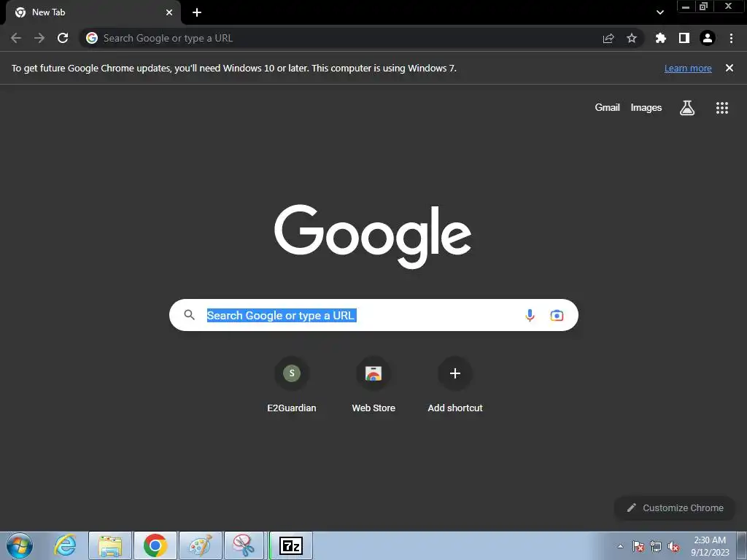This screenshot has height=560, width=747.
Task: Launch Internet Explorer from taskbar
Action: point(65,545)
